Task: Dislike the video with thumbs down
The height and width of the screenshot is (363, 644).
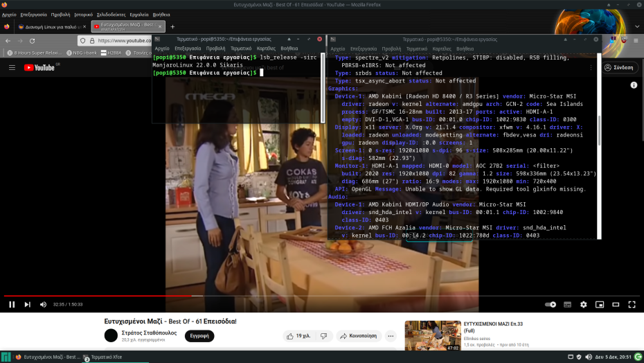Action: pyautogui.click(x=323, y=336)
